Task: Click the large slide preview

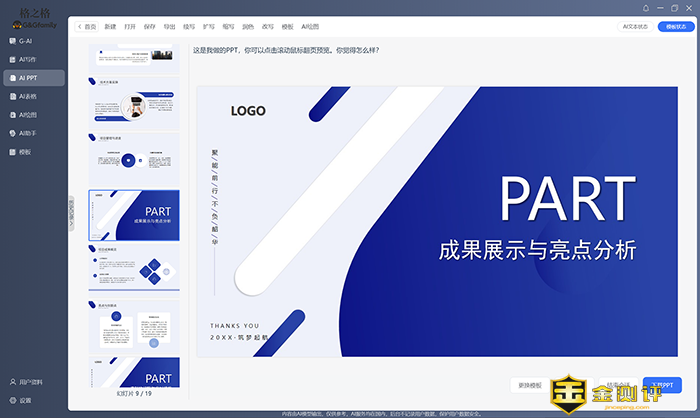Action: [438, 221]
